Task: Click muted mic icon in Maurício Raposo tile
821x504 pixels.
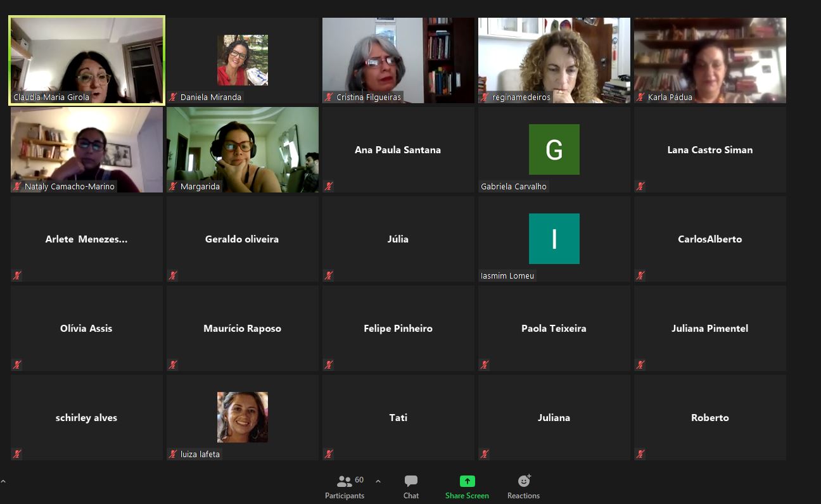Action: coord(173,365)
